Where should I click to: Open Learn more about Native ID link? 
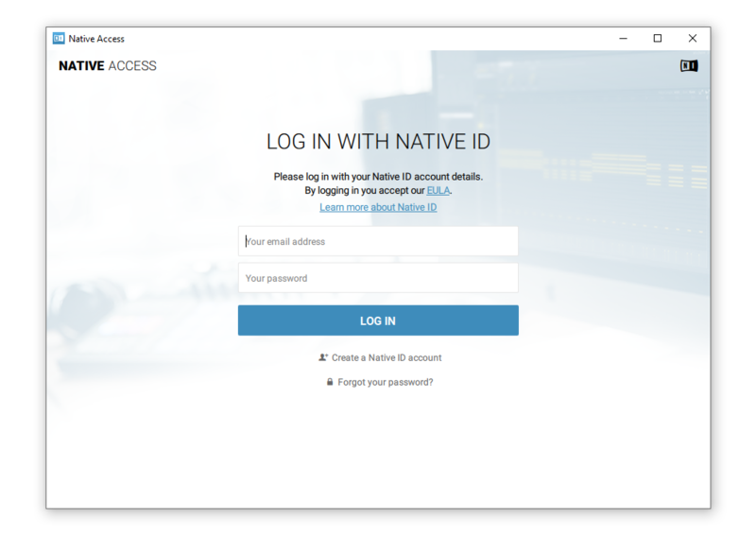pyautogui.click(x=378, y=207)
